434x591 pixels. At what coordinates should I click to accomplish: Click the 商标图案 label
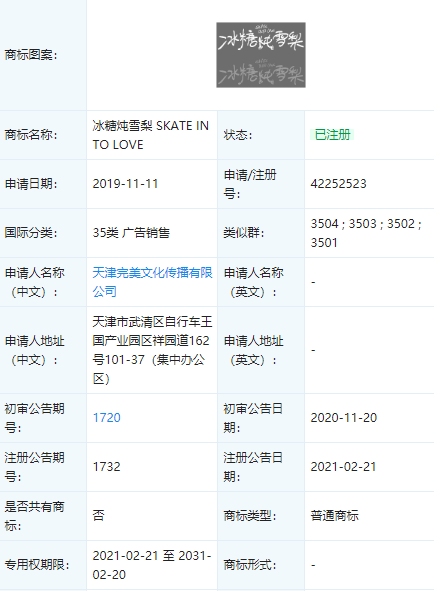tap(31, 55)
